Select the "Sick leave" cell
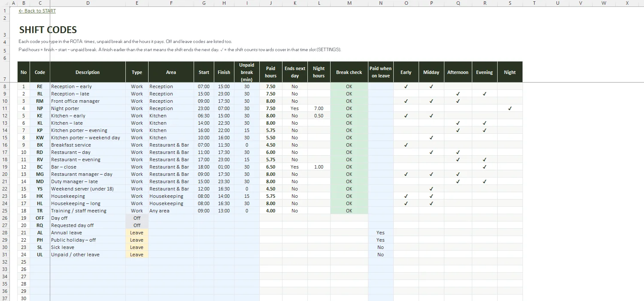Screen dimensions: 644x301 pyautogui.click(x=88, y=247)
